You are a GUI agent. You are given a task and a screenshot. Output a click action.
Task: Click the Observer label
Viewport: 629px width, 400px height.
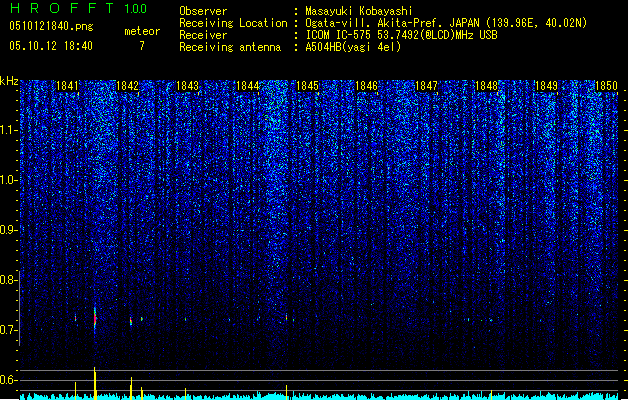(x=203, y=11)
